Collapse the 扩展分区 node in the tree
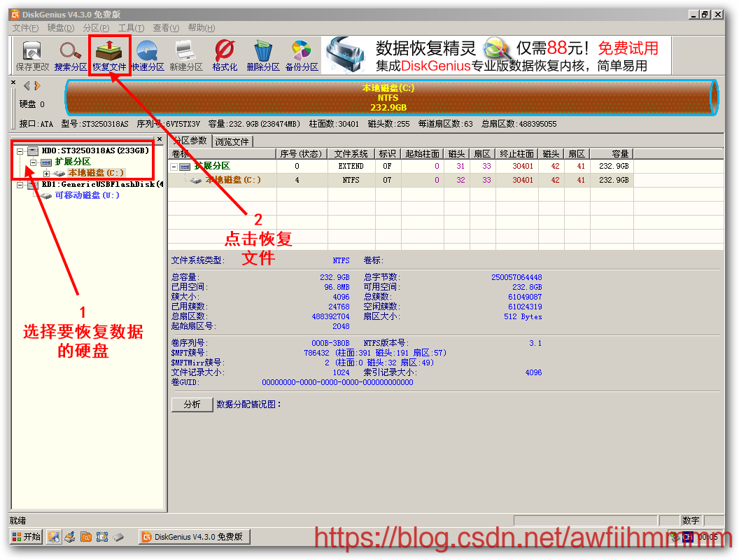This screenshot has width=739, height=560. tap(33, 162)
